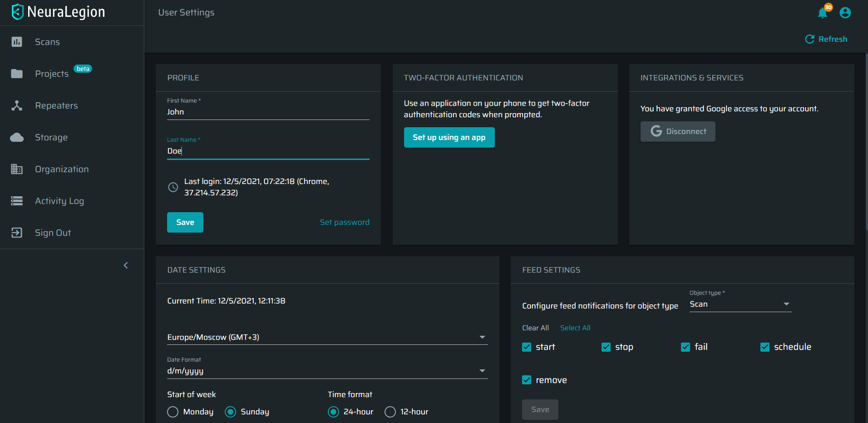
Task: Choose the 24-hour time format
Action: pos(333,412)
